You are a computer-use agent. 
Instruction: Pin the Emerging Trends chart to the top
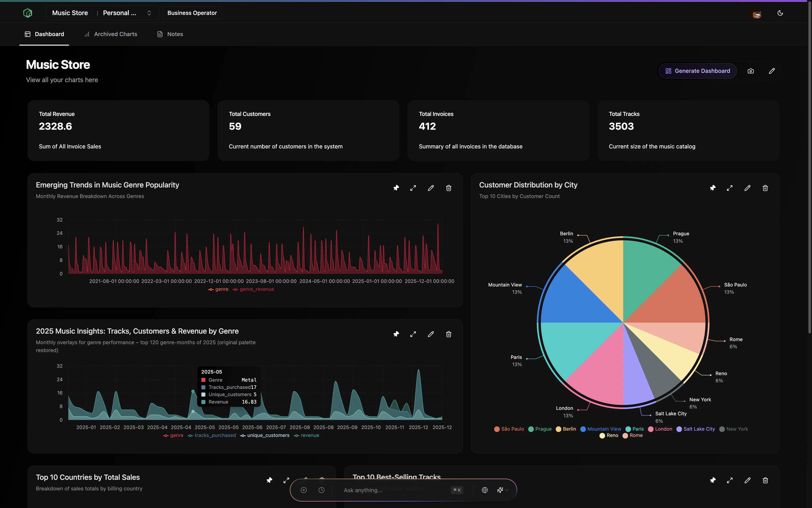[396, 188]
